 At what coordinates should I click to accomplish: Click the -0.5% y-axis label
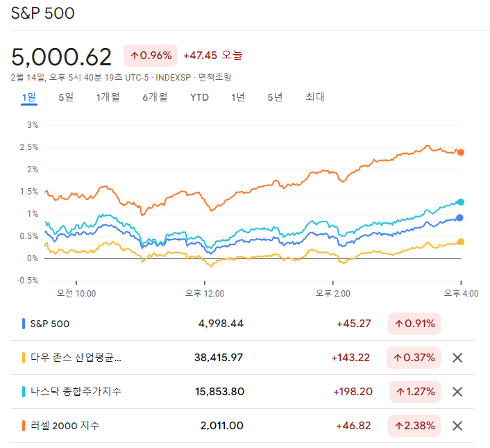28,281
